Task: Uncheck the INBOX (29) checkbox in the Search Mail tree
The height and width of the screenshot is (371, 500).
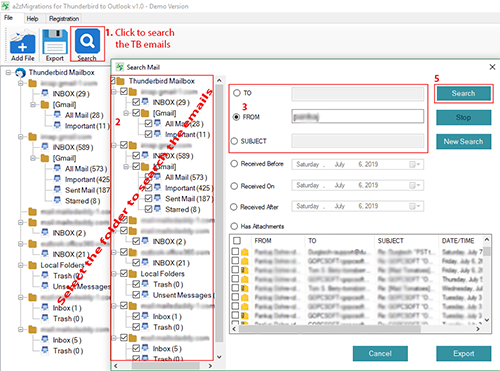Action: click(x=136, y=102)
